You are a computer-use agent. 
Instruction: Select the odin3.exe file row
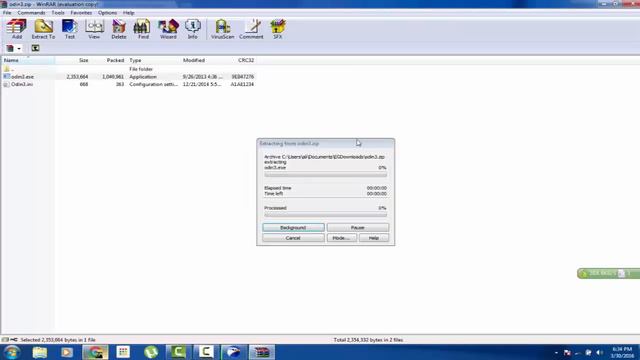(x=129, y=77)
